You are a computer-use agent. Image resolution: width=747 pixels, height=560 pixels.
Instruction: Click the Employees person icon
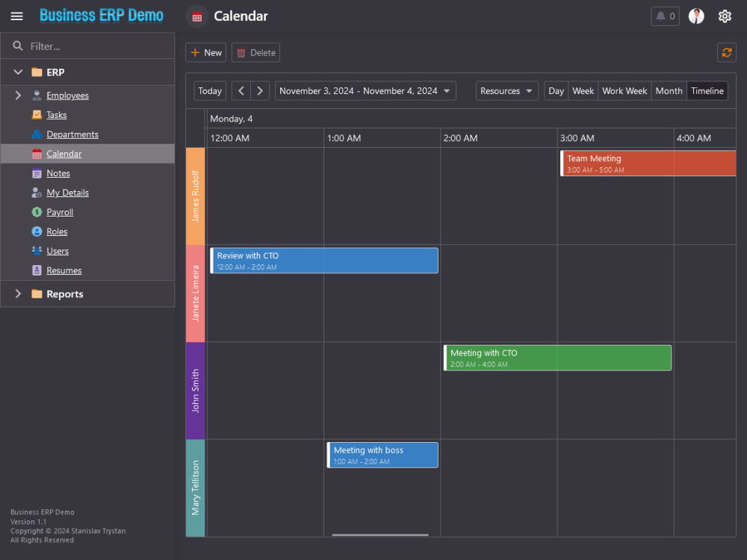tap(37, 96)
